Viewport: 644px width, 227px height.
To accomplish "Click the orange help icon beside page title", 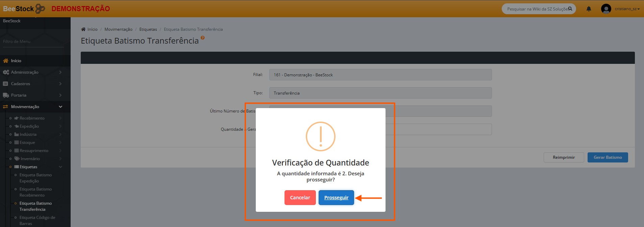I will pyautogui.click(x=203, y=38).
